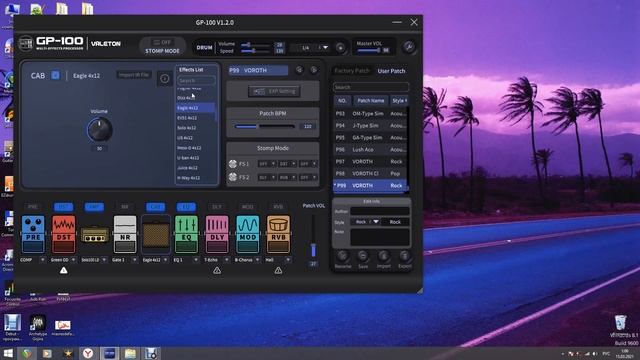Click the Import patch icon
This screenshot has width=640, height=360.
383,256
